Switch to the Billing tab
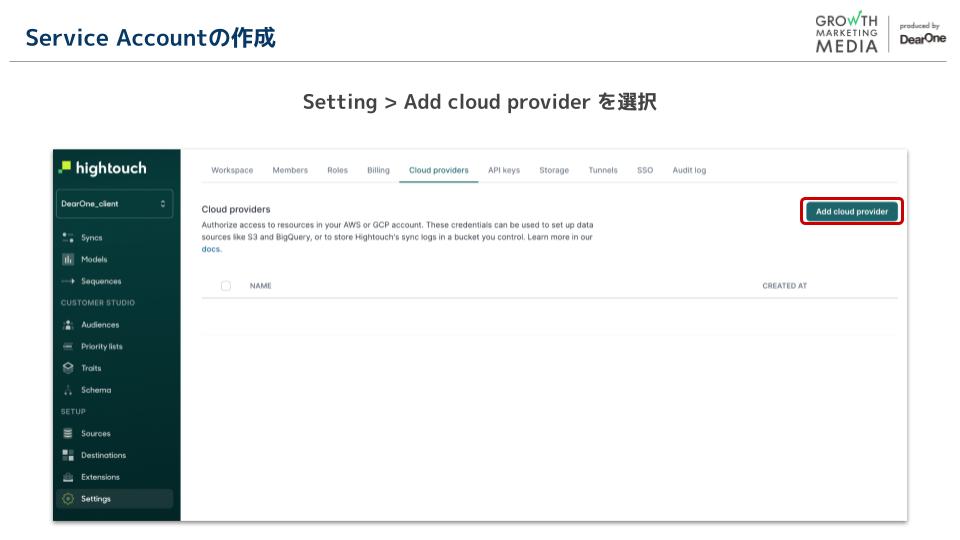Screen dimensions: 960x540 pos(378,170)
